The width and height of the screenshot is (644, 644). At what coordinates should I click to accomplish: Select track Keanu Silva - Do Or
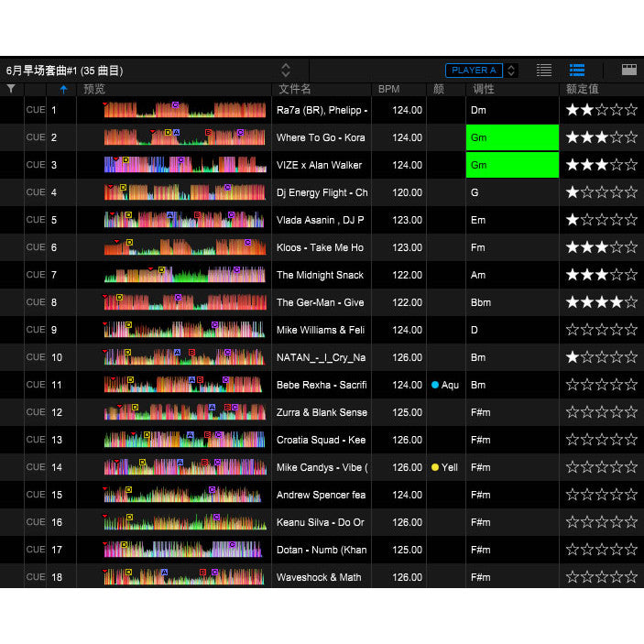[x=321, y=522]
